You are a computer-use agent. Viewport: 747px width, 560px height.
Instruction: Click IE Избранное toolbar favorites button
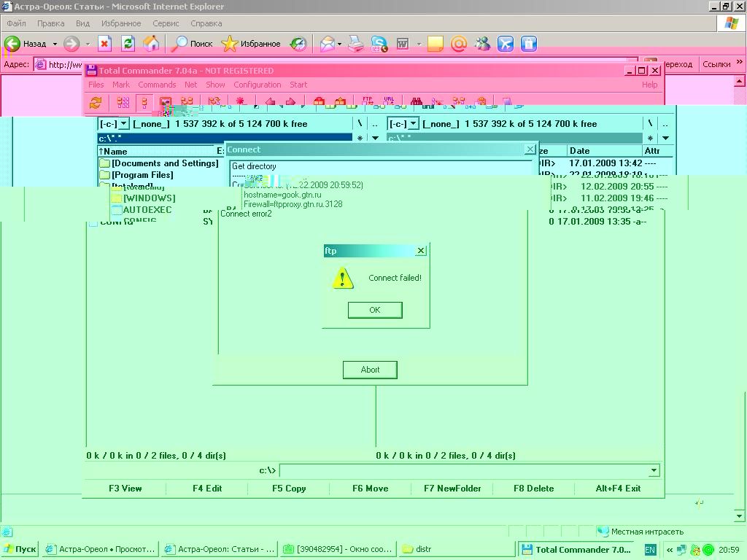click(251, 44)
